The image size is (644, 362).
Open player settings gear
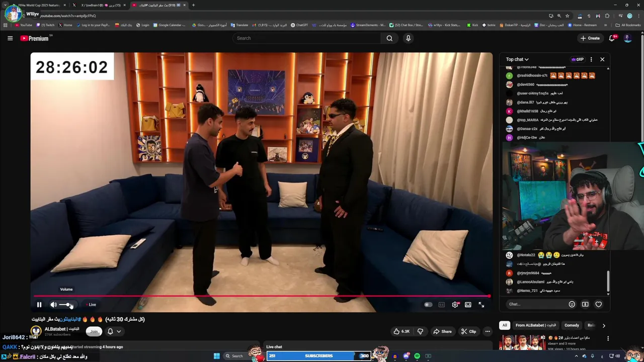(x=455, y=305)
